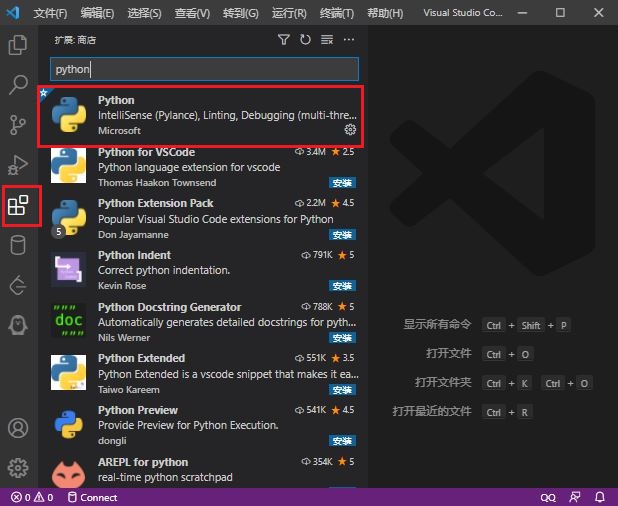Open the Explorer files view
Image resolution: width=618 pixels, height=506 pixels.
point(18,44)
